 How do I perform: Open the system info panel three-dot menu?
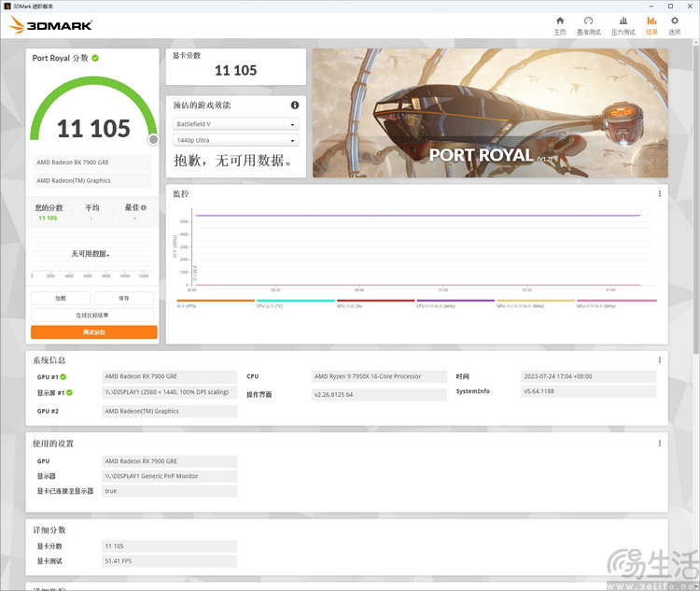[659, 360]
